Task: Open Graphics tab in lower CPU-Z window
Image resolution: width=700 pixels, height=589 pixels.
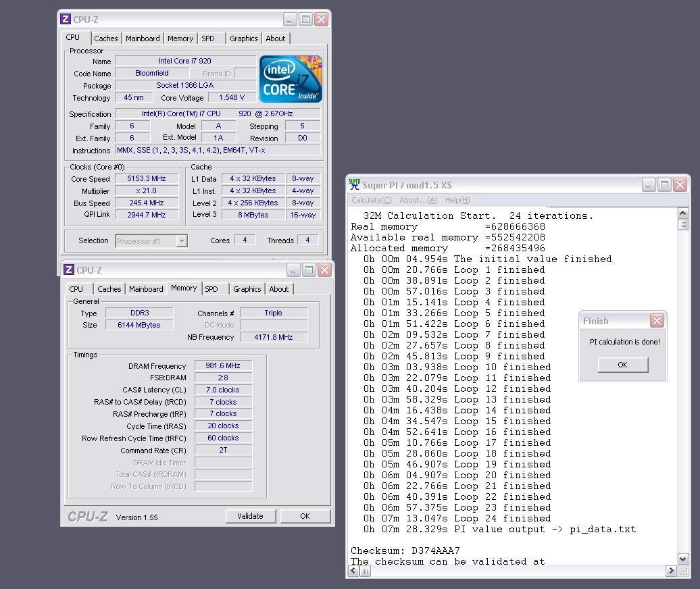Action: pos(247,289)
